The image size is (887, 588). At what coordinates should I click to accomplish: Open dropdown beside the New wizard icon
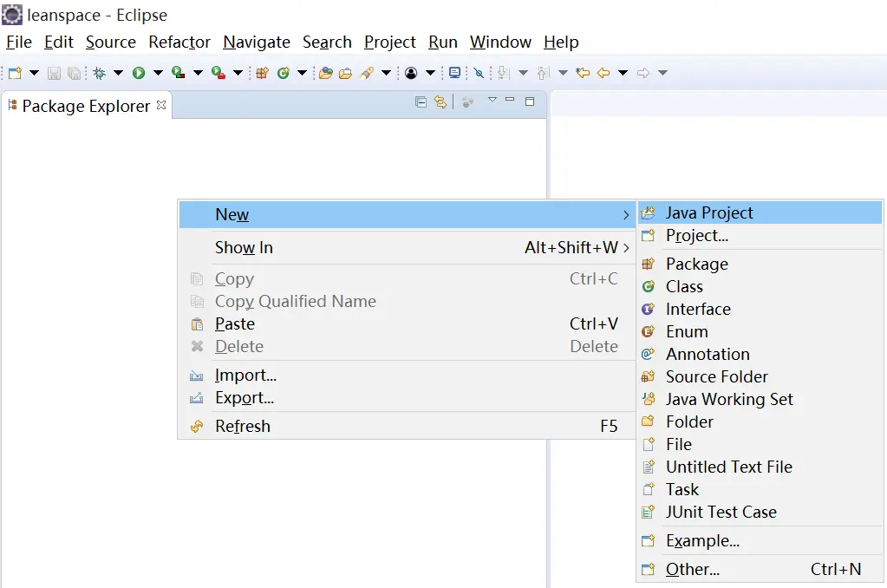[x=34, y=73]
